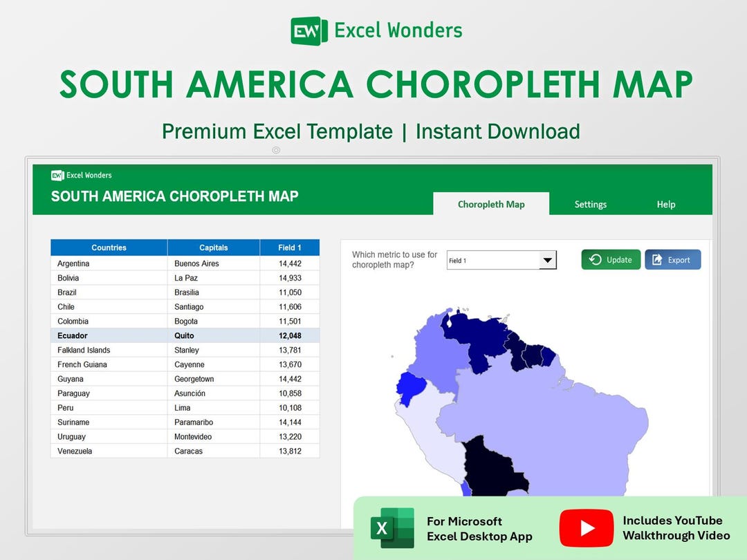
Task: Click the YouTube play icon
Action: [x=587, y=528]
